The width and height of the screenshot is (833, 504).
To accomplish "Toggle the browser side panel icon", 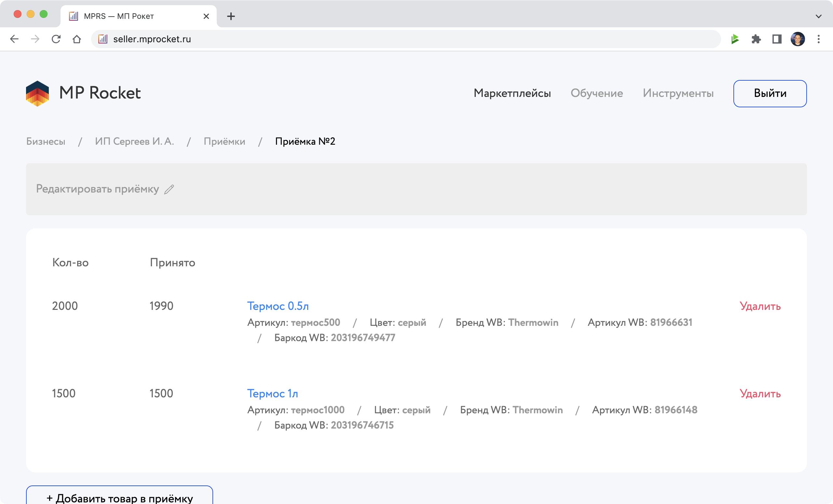I will click(x=777, y=39).
